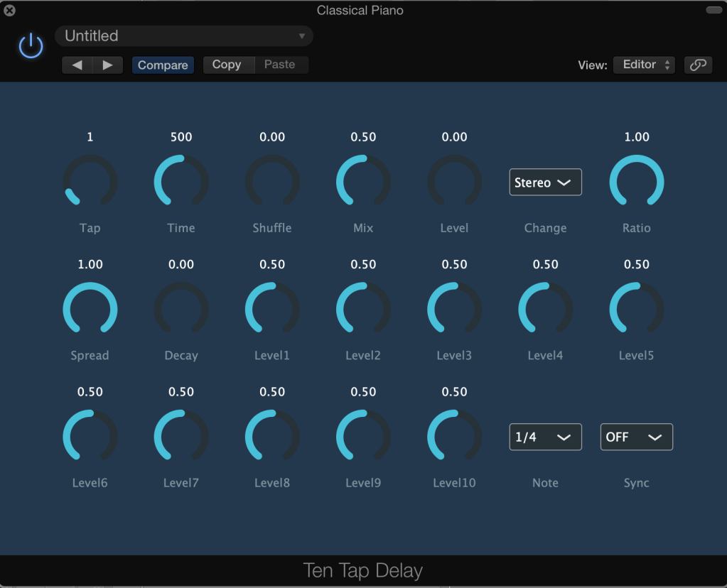The height and width of the screenshot is (588, 727).
Task: Toggle the Compare button
Action: (163, 65)
